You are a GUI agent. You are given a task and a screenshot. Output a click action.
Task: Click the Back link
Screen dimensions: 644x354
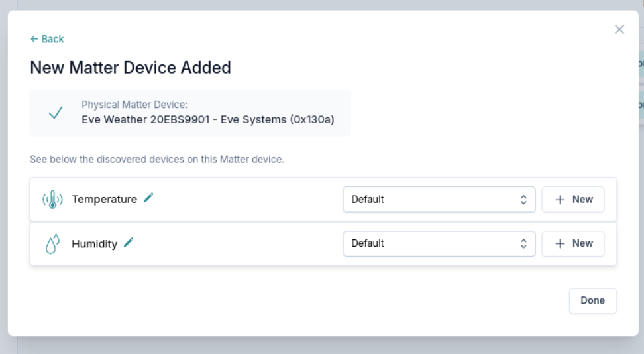47,39
